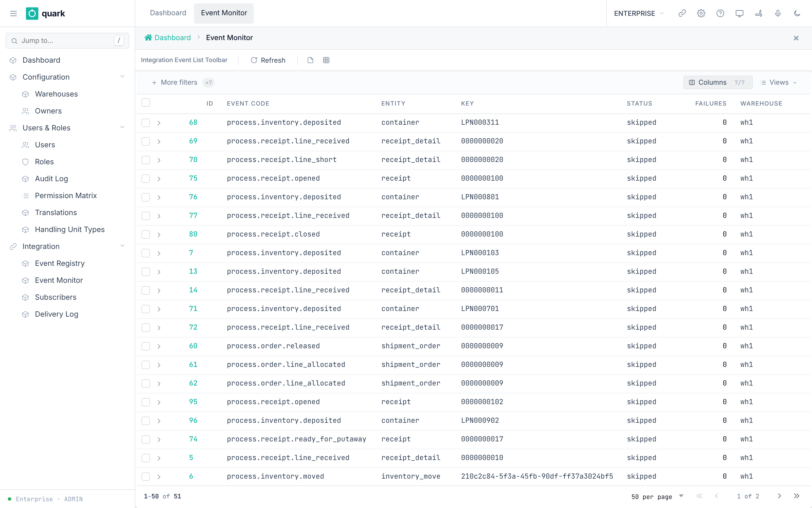Viewport: 812px width, 508px height.
Task: Toggle the select-all header checkbox
Action: coord(145,102)
